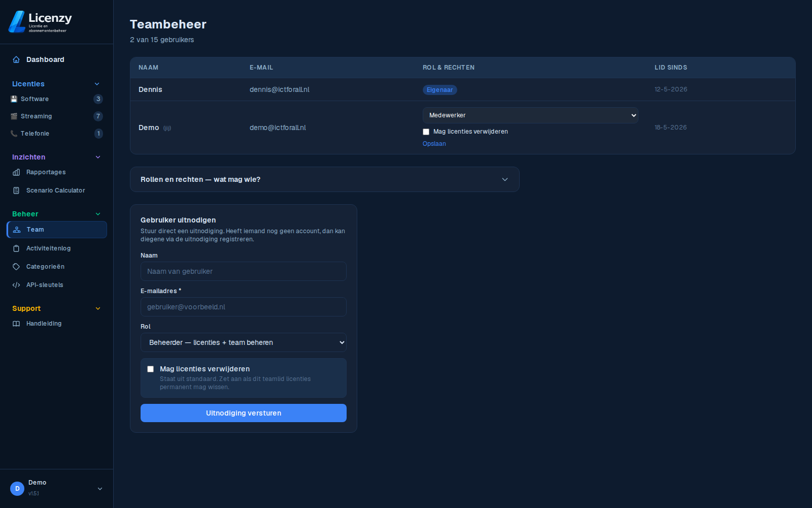Click the E-MAIL column header
The height and width of the screenshot is (508, 812).
coord(261,68)
